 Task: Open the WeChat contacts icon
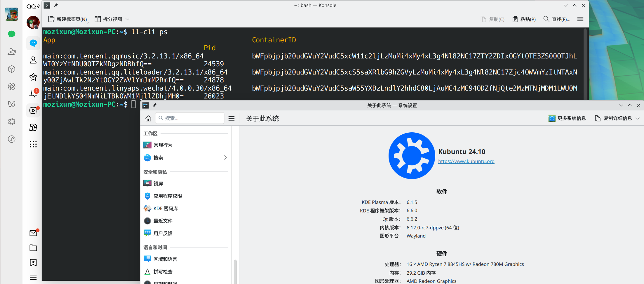coord(12,51)
